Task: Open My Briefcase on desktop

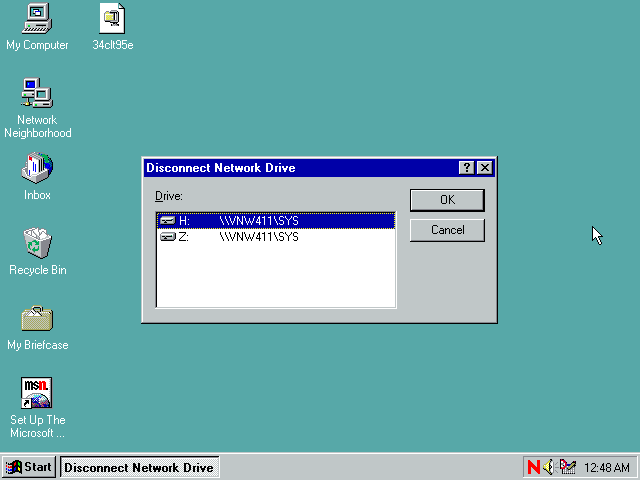Action: click(37, 319)
